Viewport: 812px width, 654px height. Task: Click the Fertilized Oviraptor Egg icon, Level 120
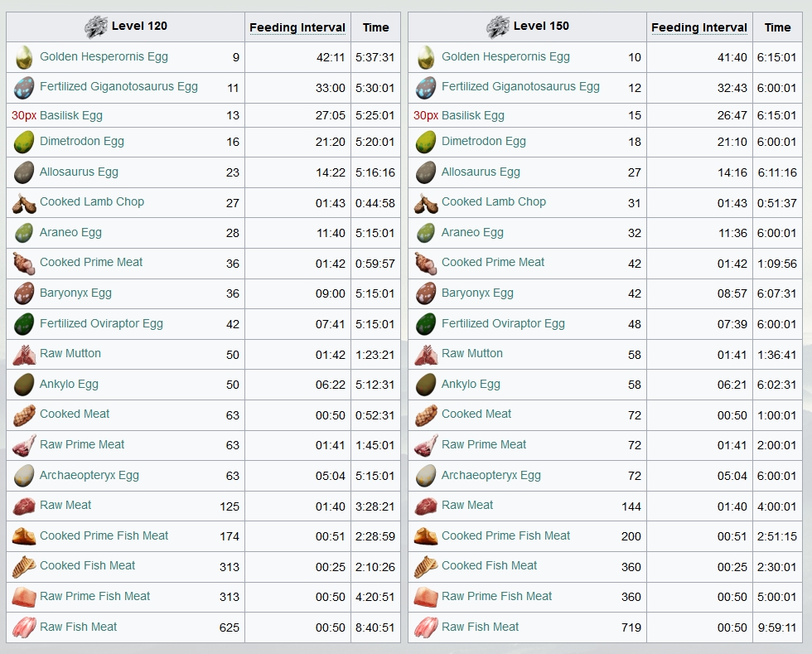point(24,324)
